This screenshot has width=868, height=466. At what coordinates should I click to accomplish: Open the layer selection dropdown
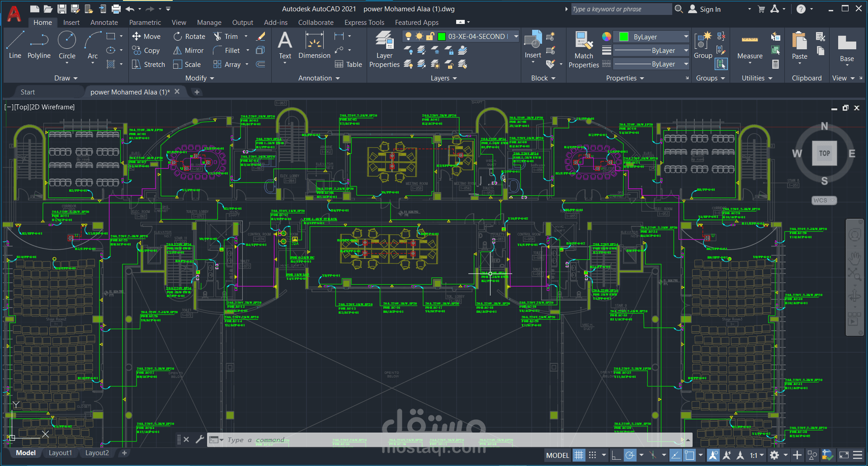(515, 36)
